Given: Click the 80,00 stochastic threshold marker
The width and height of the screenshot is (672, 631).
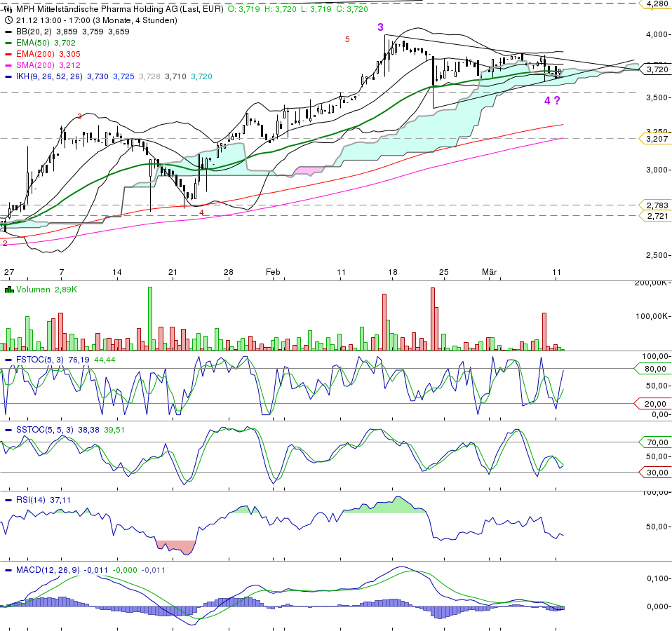Looking at the screenshot, I should click(x=654, y=367).
